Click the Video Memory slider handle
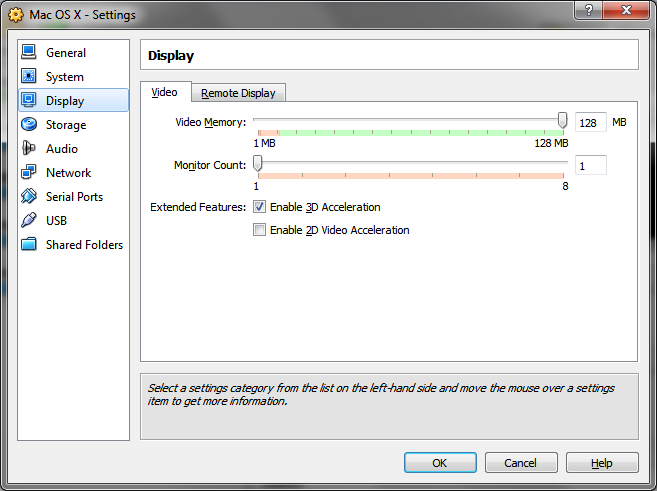This screenshot has height=491, width=657. coord(563,121)
